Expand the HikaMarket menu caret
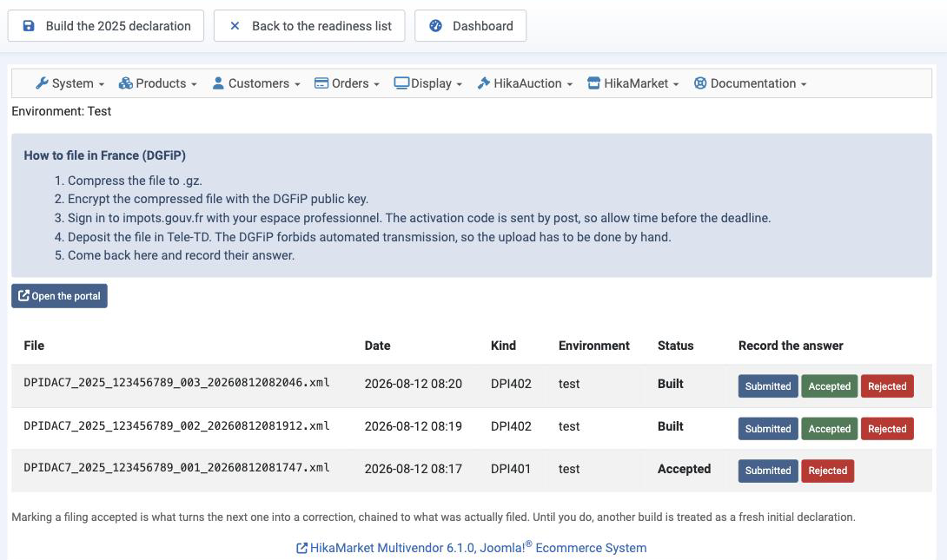 pos(676,84)
